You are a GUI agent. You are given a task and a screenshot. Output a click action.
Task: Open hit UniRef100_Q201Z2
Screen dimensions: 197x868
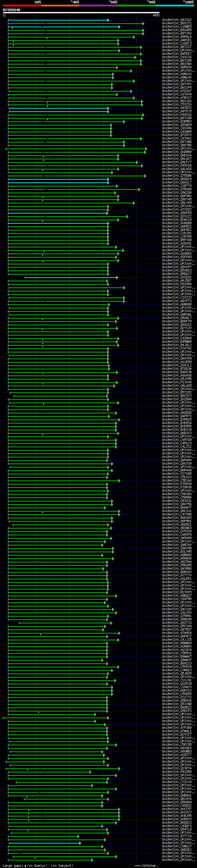point(177,216)
